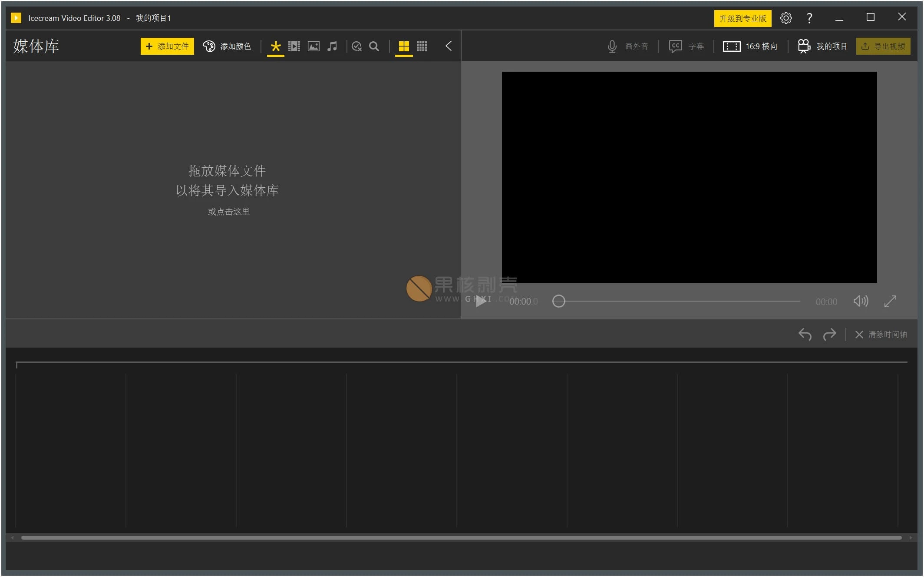Screen dimensions: 924x577
Task: Click 添加文件 to add files
Action: point(167,46)
